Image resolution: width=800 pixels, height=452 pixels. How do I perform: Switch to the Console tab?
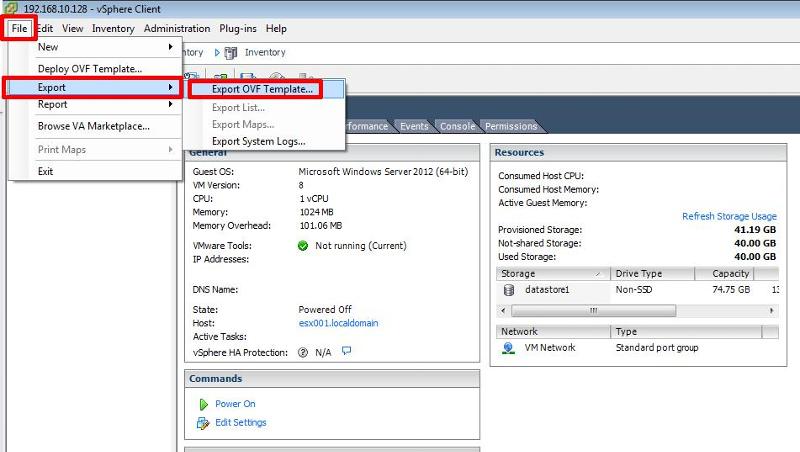click(x=457, y=126)
